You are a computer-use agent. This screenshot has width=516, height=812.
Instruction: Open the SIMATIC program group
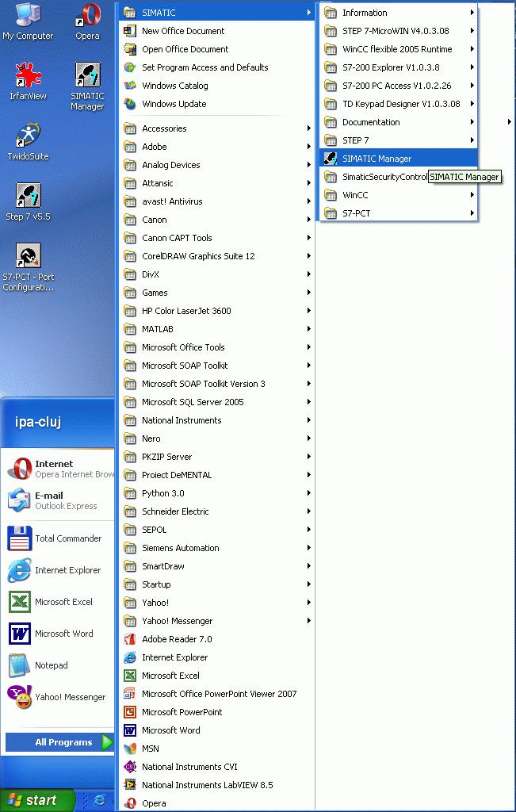tap(216, 13)
